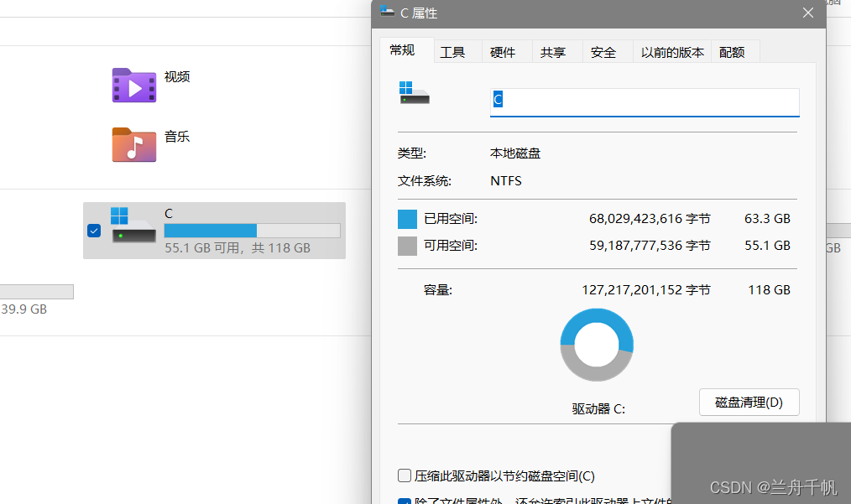Image resolution: width=851 pixels, height=504 pixels.
Task: Close the C 属性 dialog
Action: [808, 13]
